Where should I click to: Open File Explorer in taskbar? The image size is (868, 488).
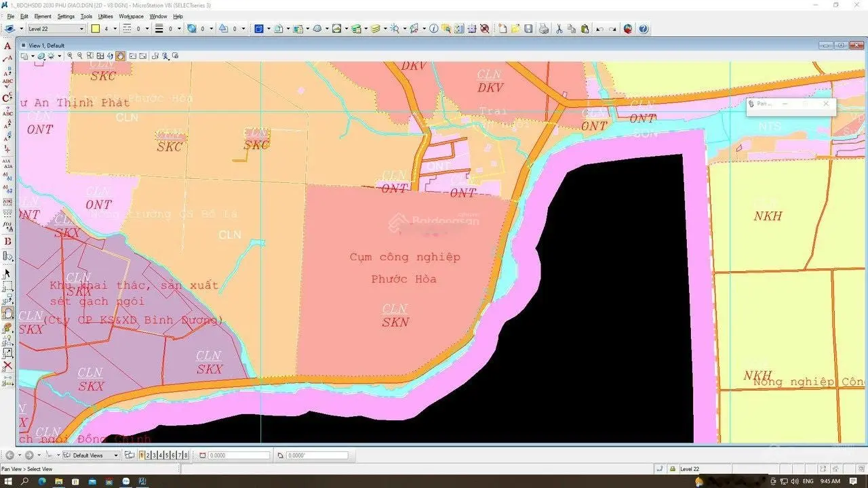click(59, 481)
